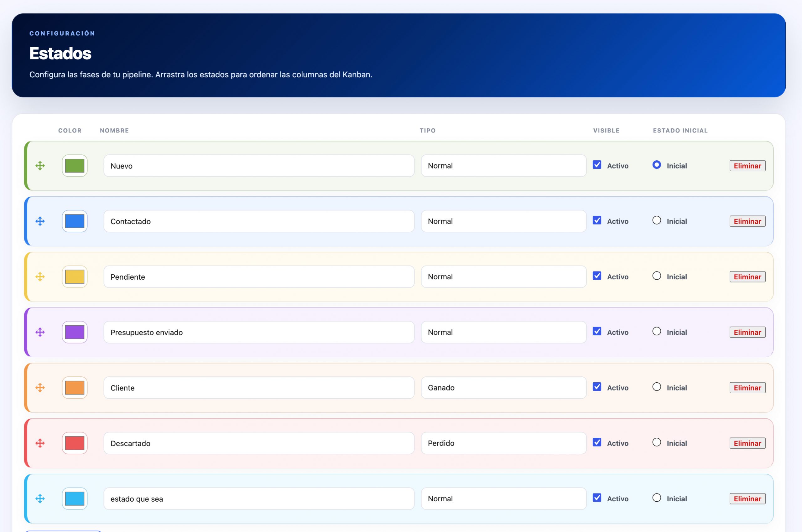This screenshot has width=802, height=532.
Task: Open the Tipo dropdown for Contactado
Action: pyautogui.click(x=504, y=221)
